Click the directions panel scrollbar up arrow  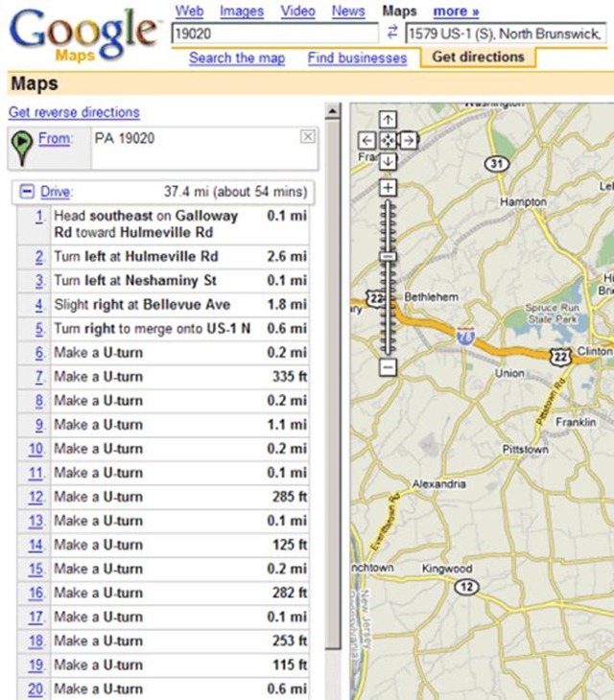[x=333, y=112]
